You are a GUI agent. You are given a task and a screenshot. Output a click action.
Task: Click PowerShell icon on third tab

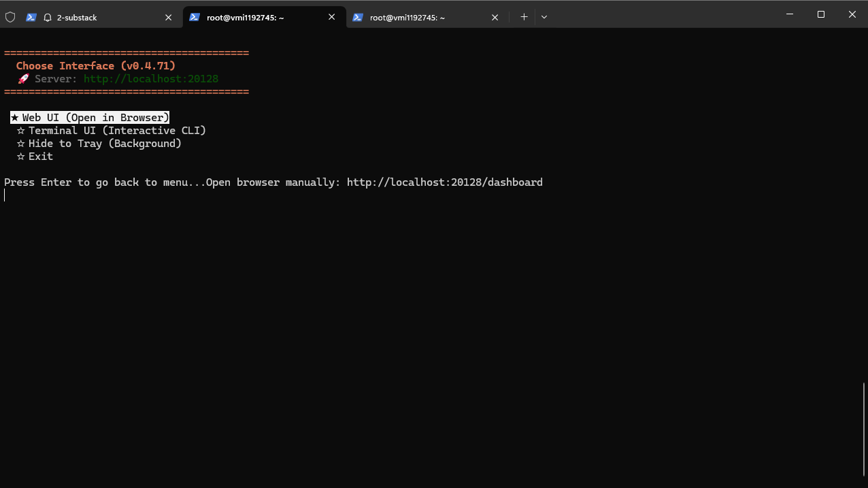(x=358, y=18)
